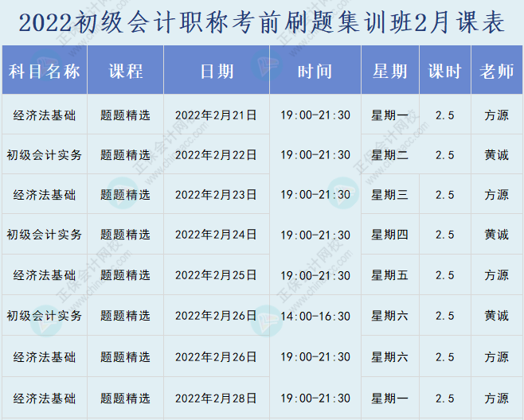Select 经济法基础 in the 2月23日 row
Image resolution: width=524 pixels, height=420 pixels.
pyautogui.click(x=45, y=195)
